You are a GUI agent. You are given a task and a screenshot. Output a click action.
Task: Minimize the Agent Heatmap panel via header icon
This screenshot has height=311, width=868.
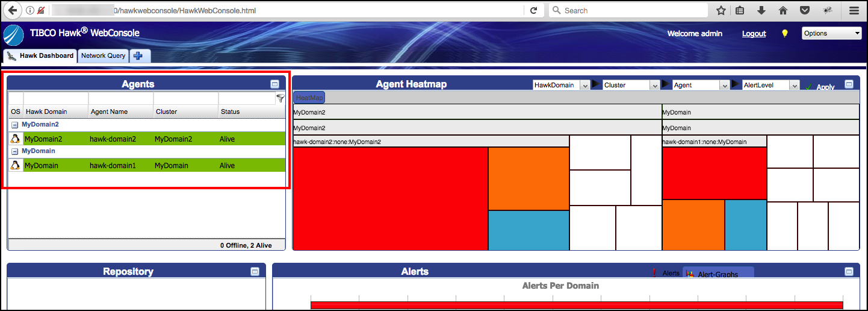[849, 84]
